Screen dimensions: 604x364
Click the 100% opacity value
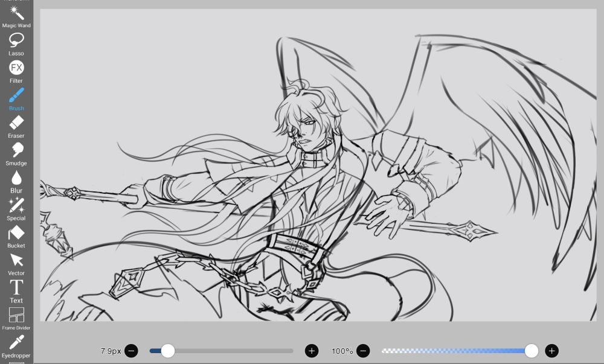[342, 351]
